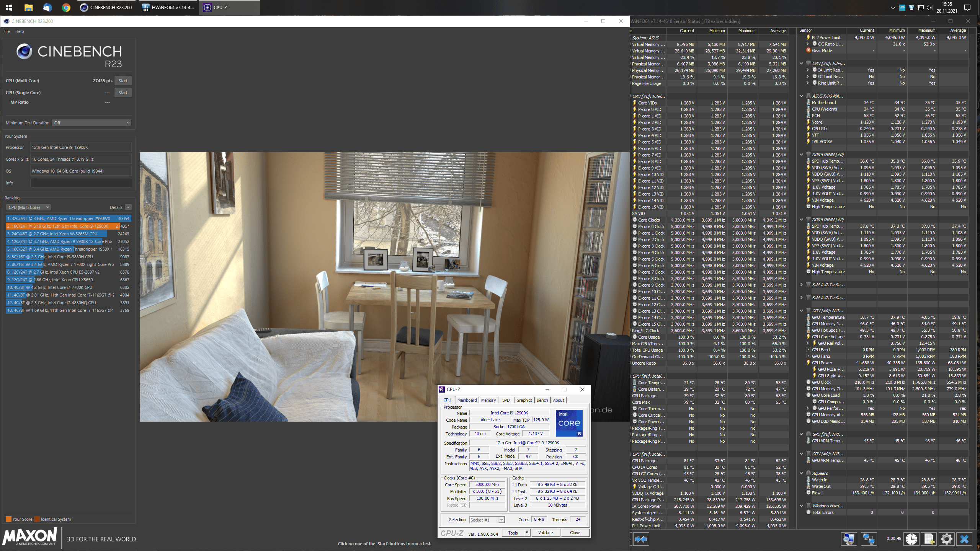Screen dimensions: 980x551
Task: Switch to the CPU-Z Bench tab
Action: click(542, 400)
